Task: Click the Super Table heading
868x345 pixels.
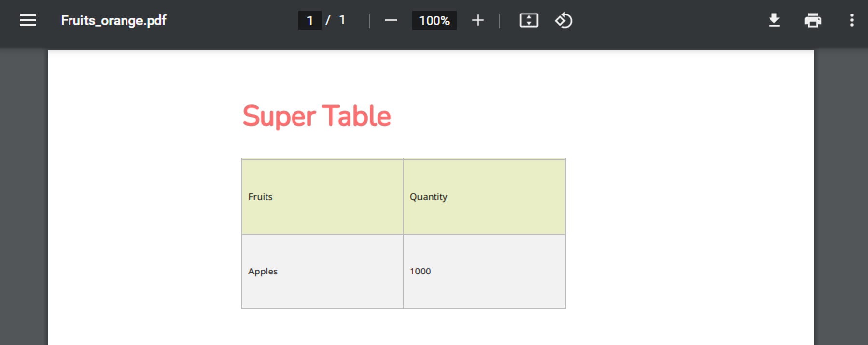Action: click(317, 116)
